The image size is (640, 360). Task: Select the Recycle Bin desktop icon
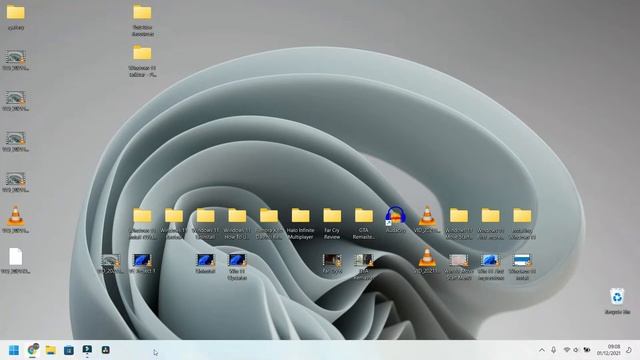(617, 301)
